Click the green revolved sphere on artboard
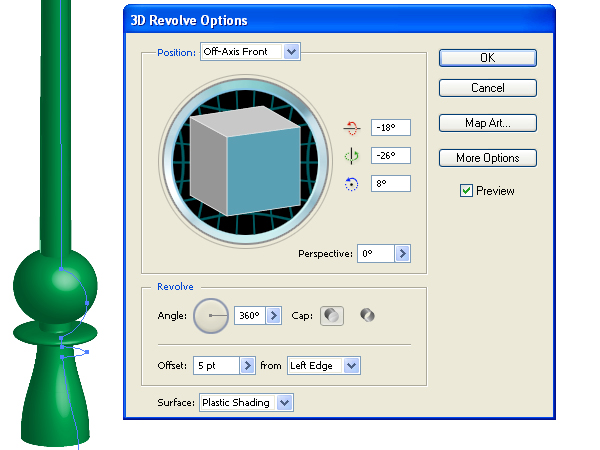This screenshot has height=450, width=600. (55, 286)
